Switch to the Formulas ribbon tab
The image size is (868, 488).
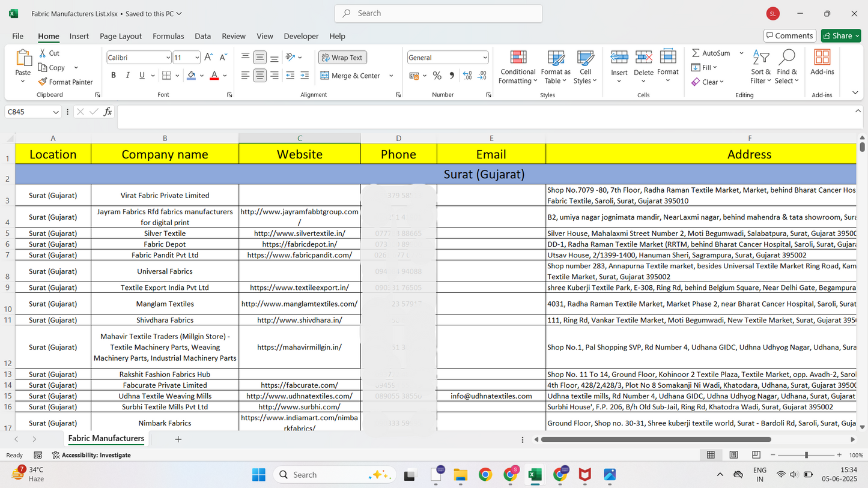(x=168, y=36)
